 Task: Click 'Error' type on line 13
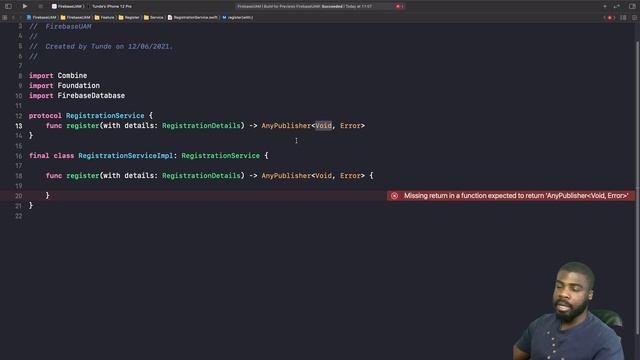pyautogui.click(x=350, y=126)
